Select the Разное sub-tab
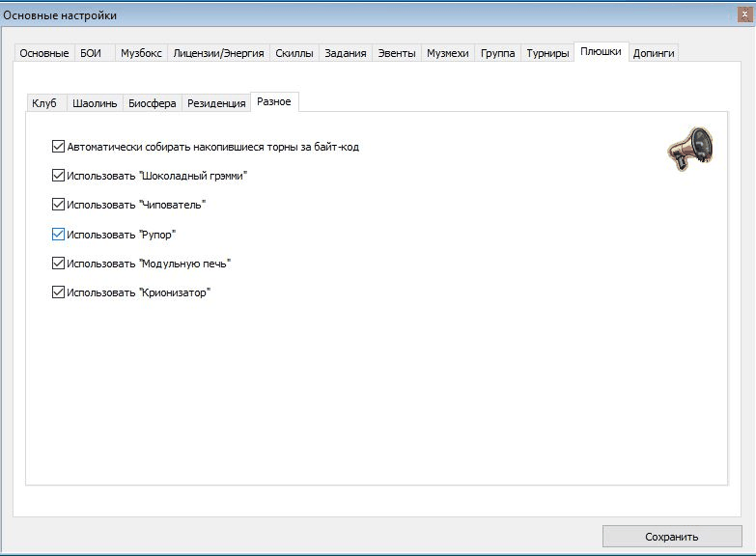The height and width of the screenshot is (556, 756). 274,101
